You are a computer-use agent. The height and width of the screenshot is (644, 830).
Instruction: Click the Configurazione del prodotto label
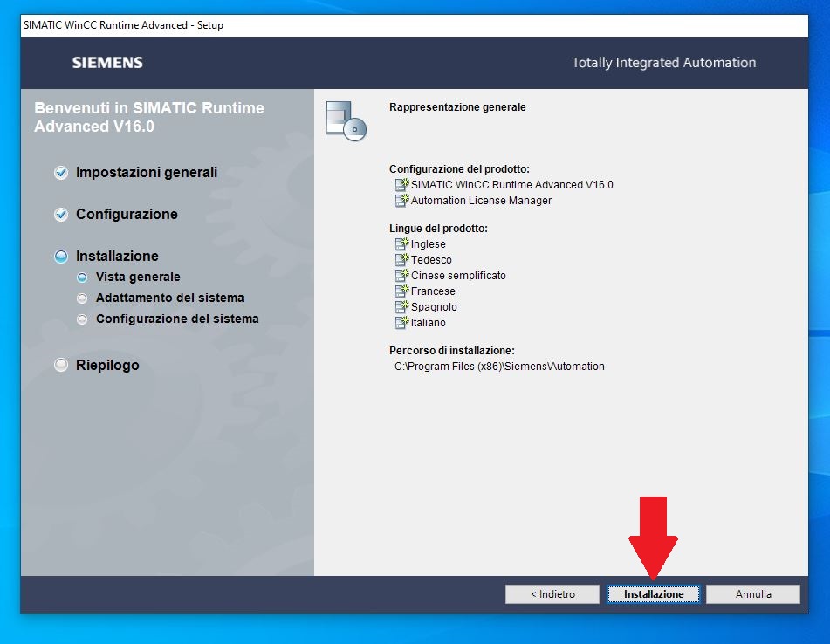(459, 169)
